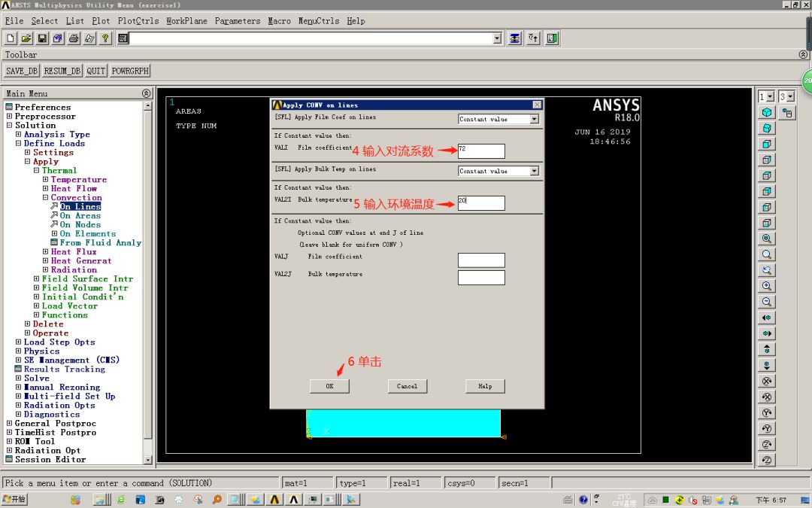Image resolution: width=812 pixels, height=508 pixels.
Task: Open the ANSYS Print icon on toolbar
Action: point(74,38)
